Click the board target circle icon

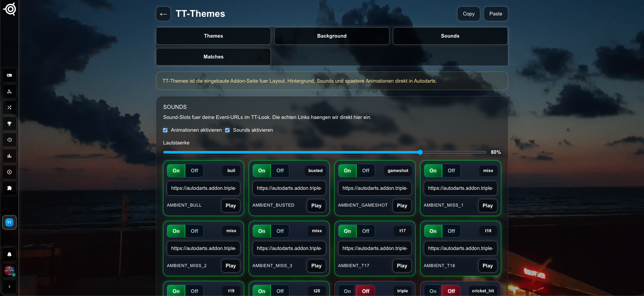click(x=9, y=172)
